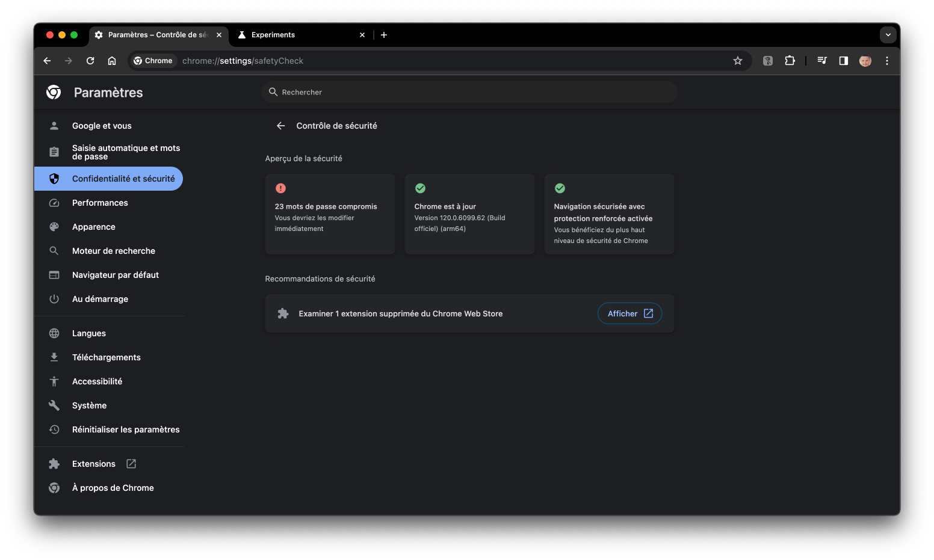Click the back arrow beside Contrôle de sécurité
This screenshot has width=934, height=560.
click(280, 126)
